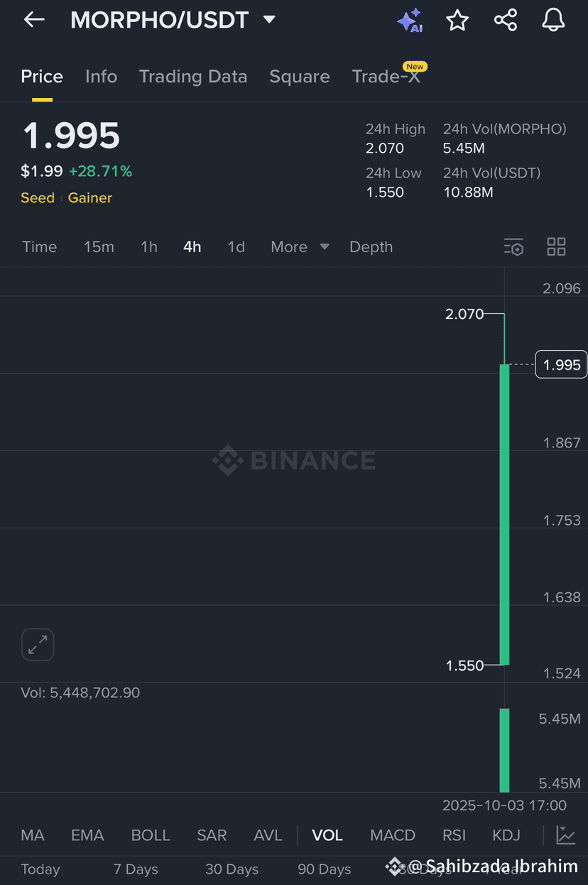This screenshot has height=885, width=588.
Task: Select the 15m timeframe
Action: [x=99, y=247]
